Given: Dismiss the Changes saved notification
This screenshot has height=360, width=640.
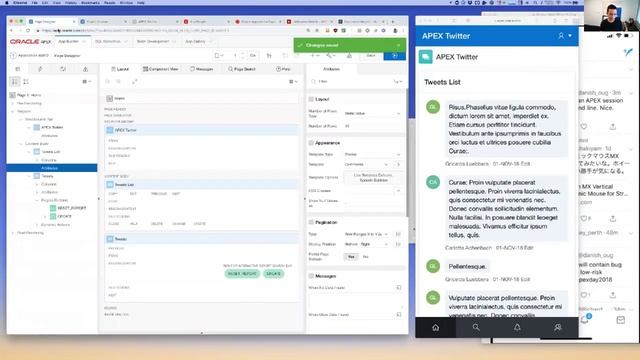Looking at the screenshot, I should 398,45.
